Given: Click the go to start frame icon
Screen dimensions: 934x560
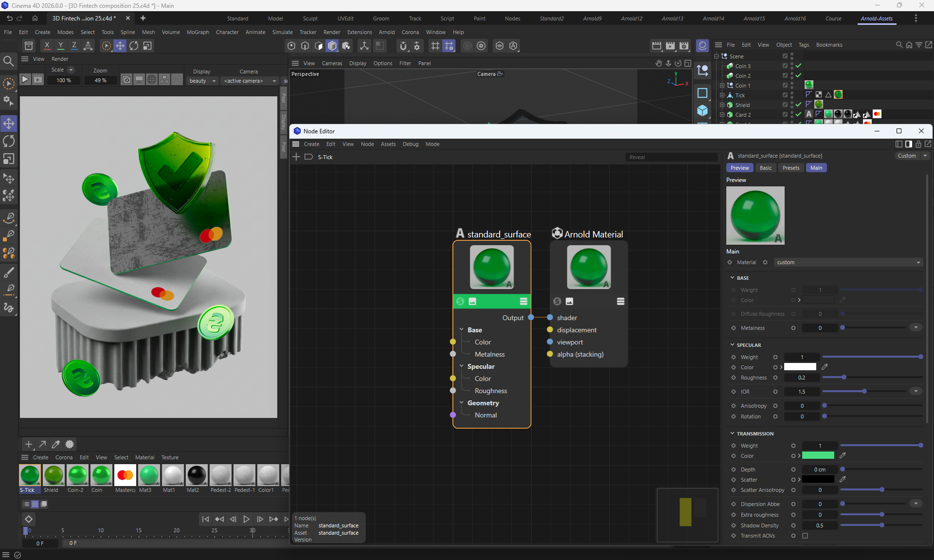Looking at the screenshot, I should pyautogui.click(x=206, y=519).
